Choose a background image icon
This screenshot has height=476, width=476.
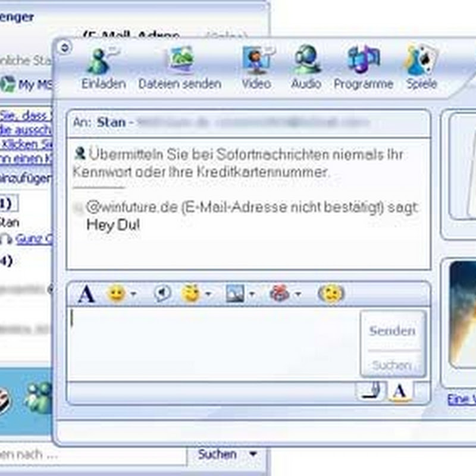click(235, 294)
